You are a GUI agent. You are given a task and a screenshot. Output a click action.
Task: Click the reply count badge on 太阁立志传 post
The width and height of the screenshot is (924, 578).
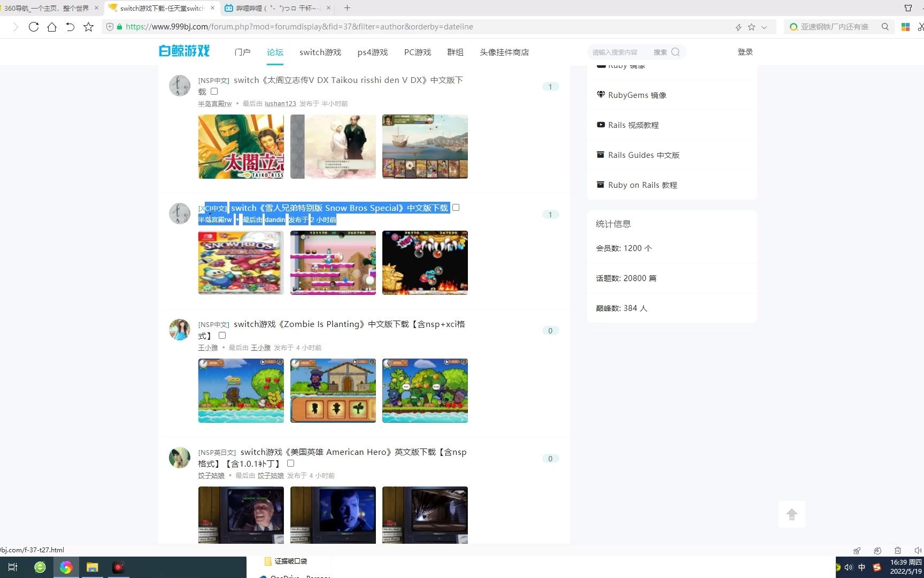click(550, 87)
